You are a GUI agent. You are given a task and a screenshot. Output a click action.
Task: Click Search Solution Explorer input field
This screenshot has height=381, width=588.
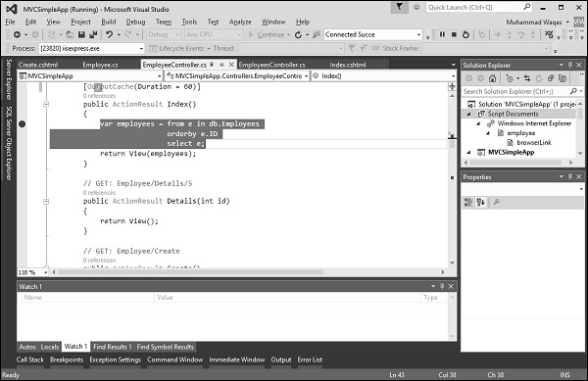[515, 91]
